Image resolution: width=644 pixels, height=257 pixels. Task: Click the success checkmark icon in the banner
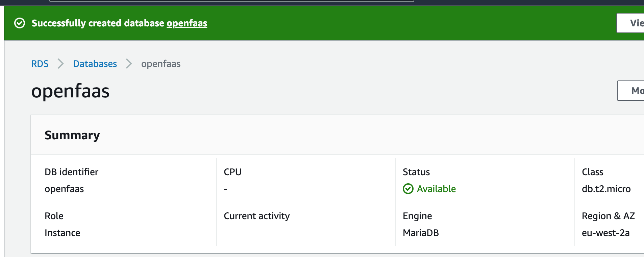click(x=20, y=23)
